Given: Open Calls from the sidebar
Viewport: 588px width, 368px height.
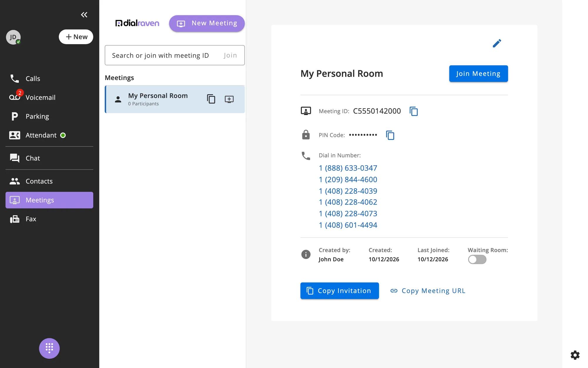Looking at the screenshot, I should coord(49,79).
